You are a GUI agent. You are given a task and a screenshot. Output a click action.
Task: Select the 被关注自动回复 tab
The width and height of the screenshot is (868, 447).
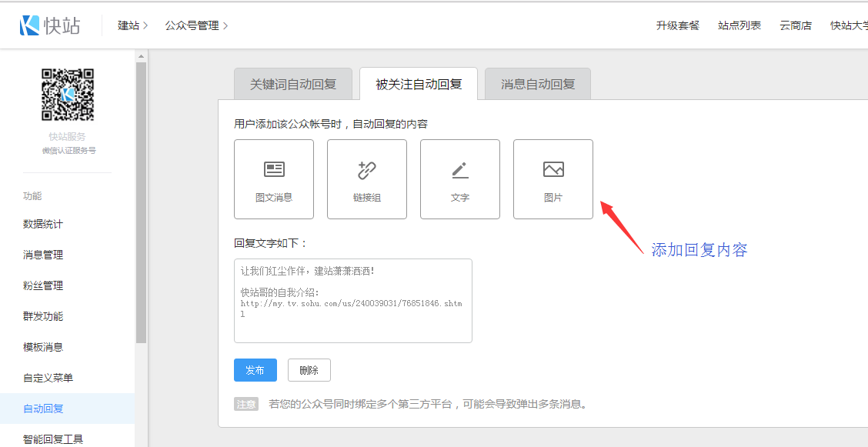pos(419,84)
